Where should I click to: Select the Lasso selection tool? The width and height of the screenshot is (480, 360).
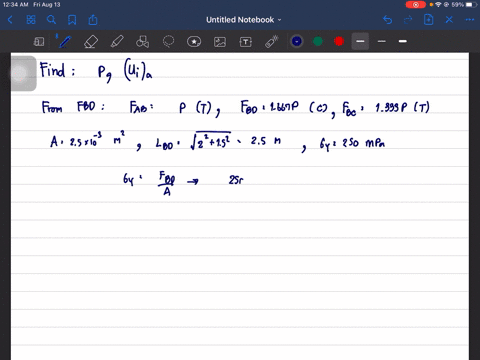168,42
